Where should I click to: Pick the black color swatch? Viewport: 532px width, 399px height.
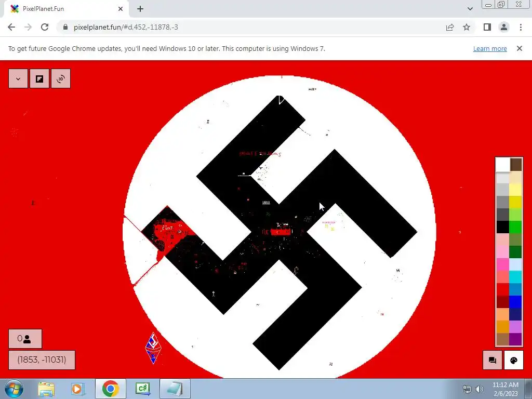point(502,228)
